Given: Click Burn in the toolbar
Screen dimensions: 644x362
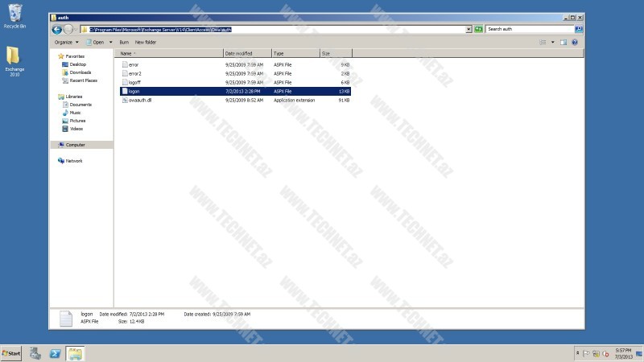Looking at the screenshot, I should 124,43.
